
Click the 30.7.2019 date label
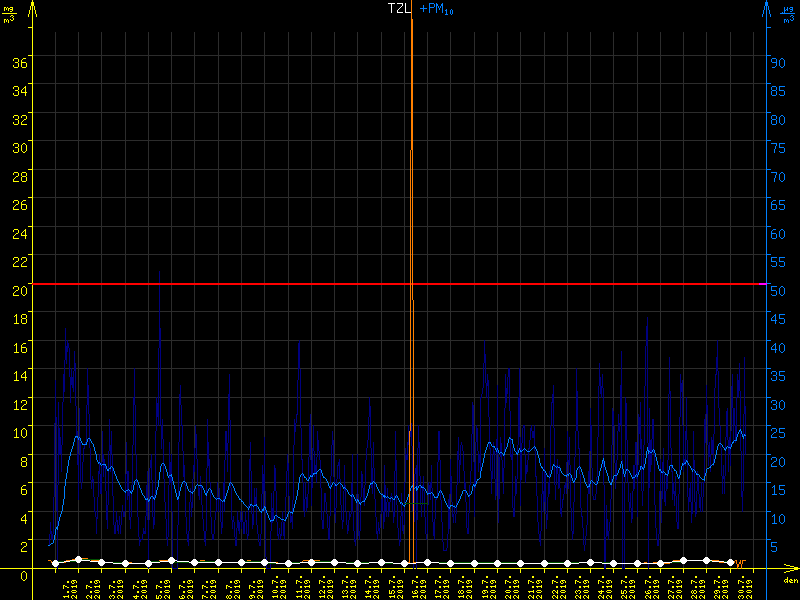747,586
